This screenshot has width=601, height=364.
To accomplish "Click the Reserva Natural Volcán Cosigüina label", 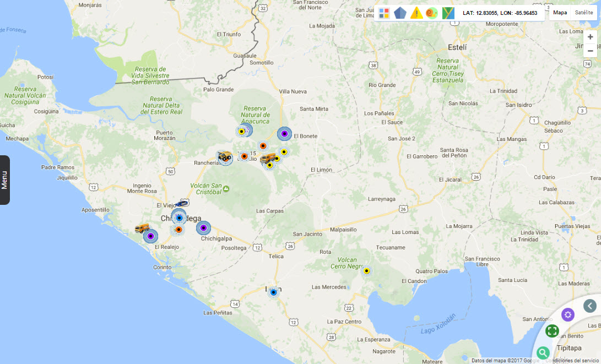I will [x=25, y=95].
